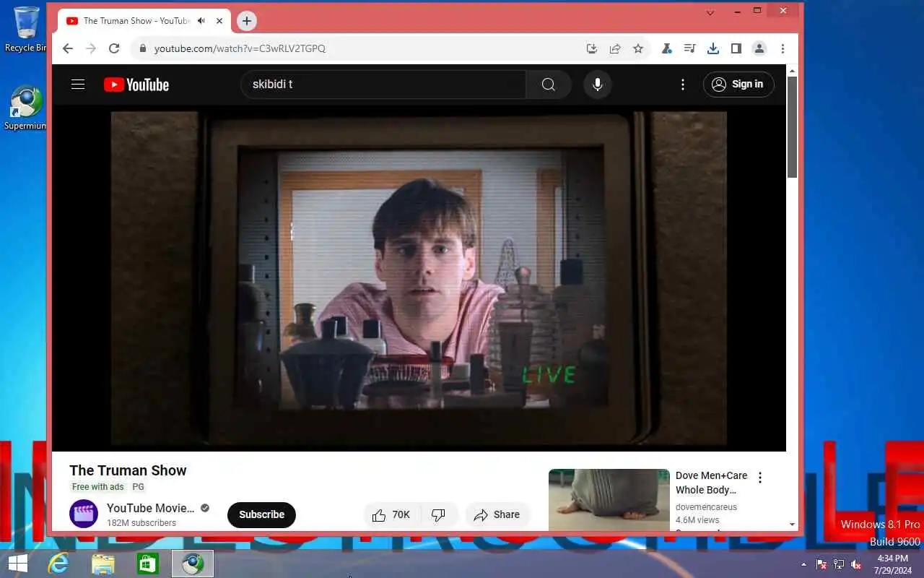The height and width of the screenshot is (578, 924).
Task: Close The Truman Show tab
Action: 219,21
